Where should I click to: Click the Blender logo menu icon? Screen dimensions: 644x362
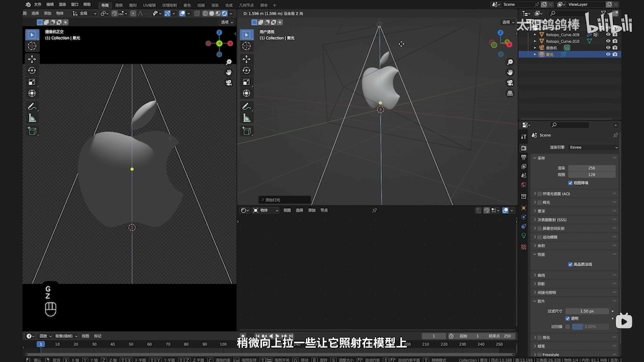coord(28,5)
